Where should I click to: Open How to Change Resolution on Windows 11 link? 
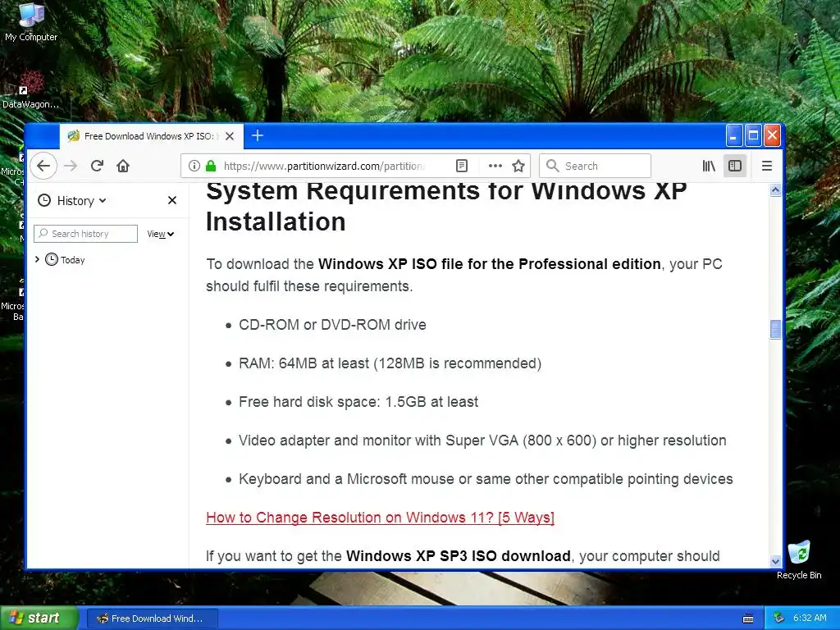pyautogui.click(x=381, y=518)
